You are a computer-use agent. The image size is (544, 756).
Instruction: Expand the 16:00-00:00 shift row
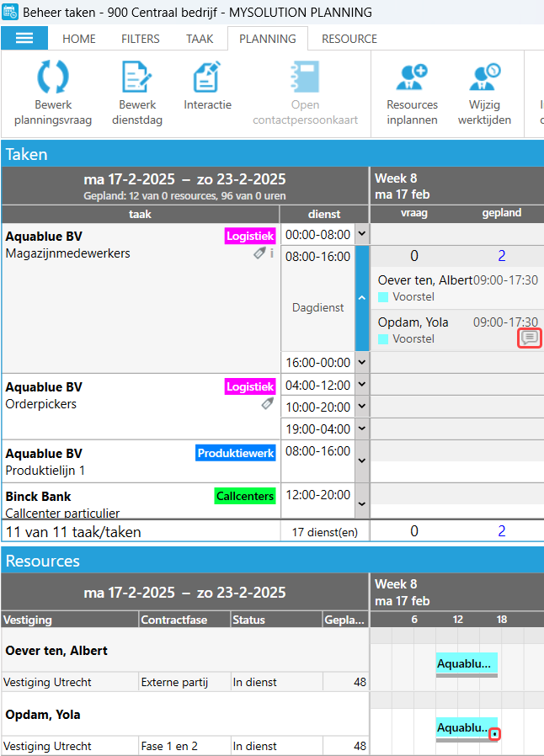(362, 363)
